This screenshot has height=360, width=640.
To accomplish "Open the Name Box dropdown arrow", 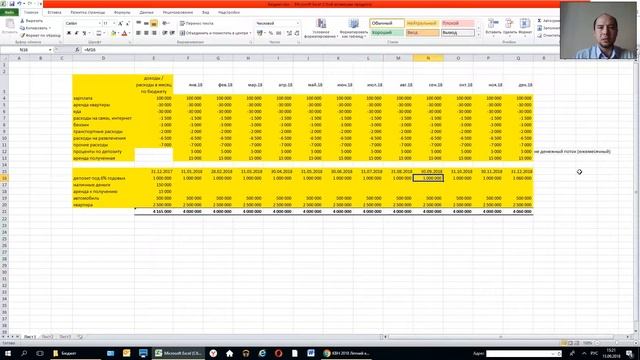I will (x=50, y=50).
